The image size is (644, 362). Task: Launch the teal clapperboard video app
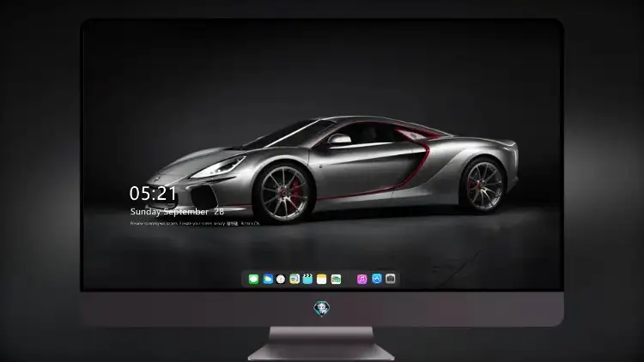[307, 279]
